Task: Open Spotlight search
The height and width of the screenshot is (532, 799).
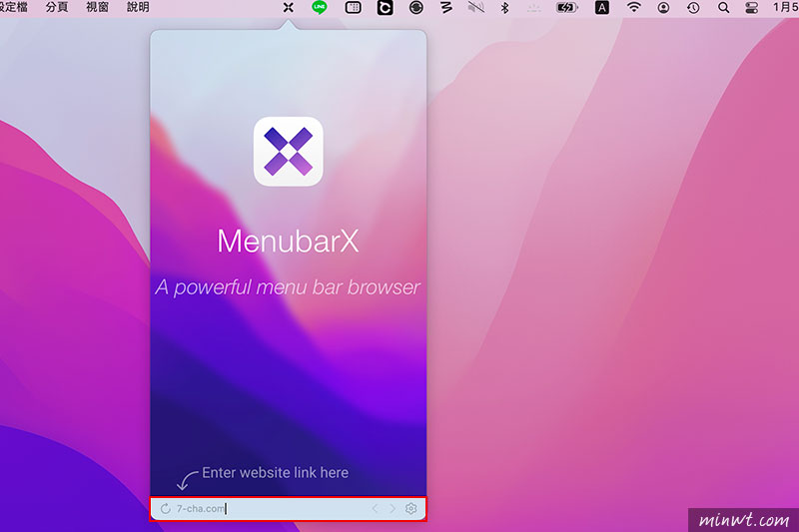Action: click(x=723, y=7)
